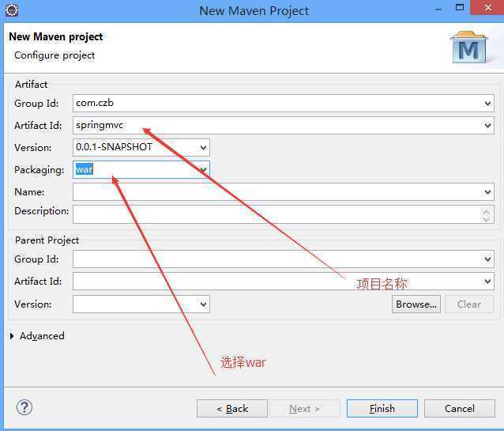Open the Artifact Group Id dropdown arrow
504x431 pixels.
pyautogui.click(x=487, y=104)
